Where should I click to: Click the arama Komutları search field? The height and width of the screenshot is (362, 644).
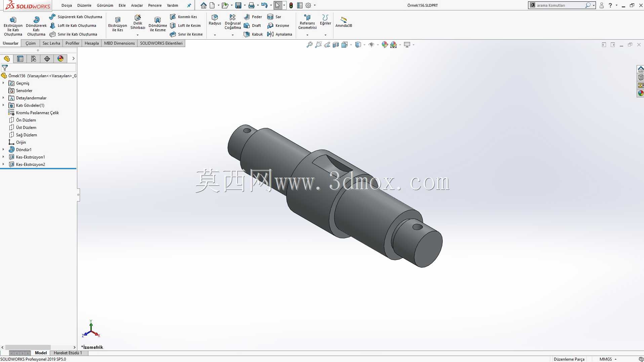point(560,5)
